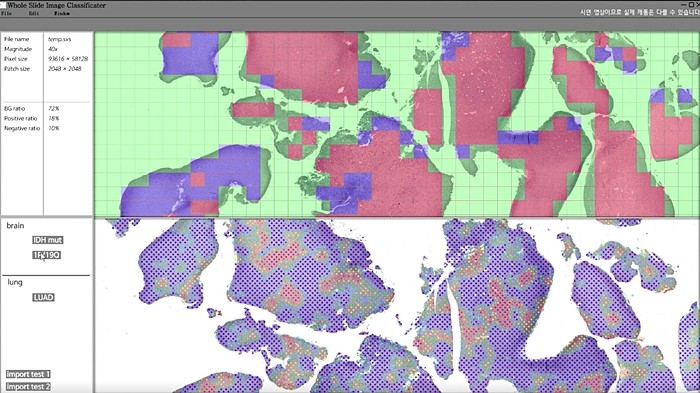Click the Patch size 2048 × 2048 value
The height and width of the screenshot is (393, 700).
pyautogui.click(x=65, y=69)
